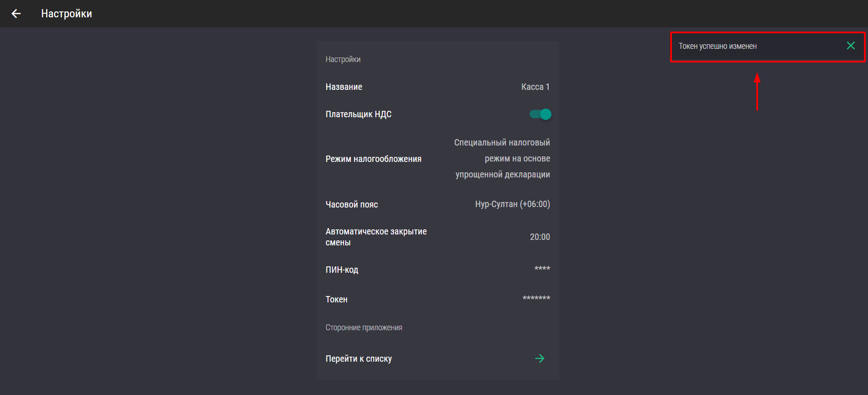868x395 pixels.
Task: Open the tax regime selection value
Action: point(502,158)
